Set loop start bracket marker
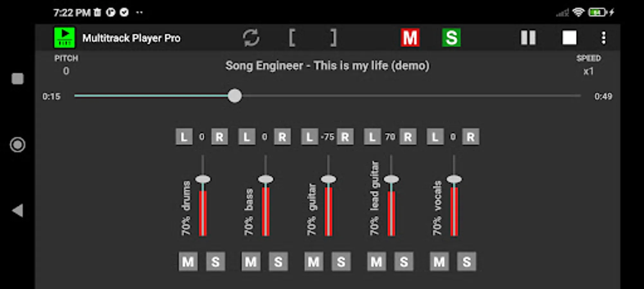The image size is (644, 289). pyautogui.click(x=292, y=38)
